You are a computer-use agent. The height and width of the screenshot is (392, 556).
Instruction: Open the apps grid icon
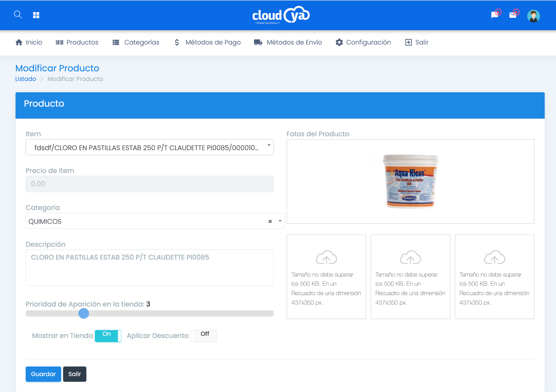[36, 15]
